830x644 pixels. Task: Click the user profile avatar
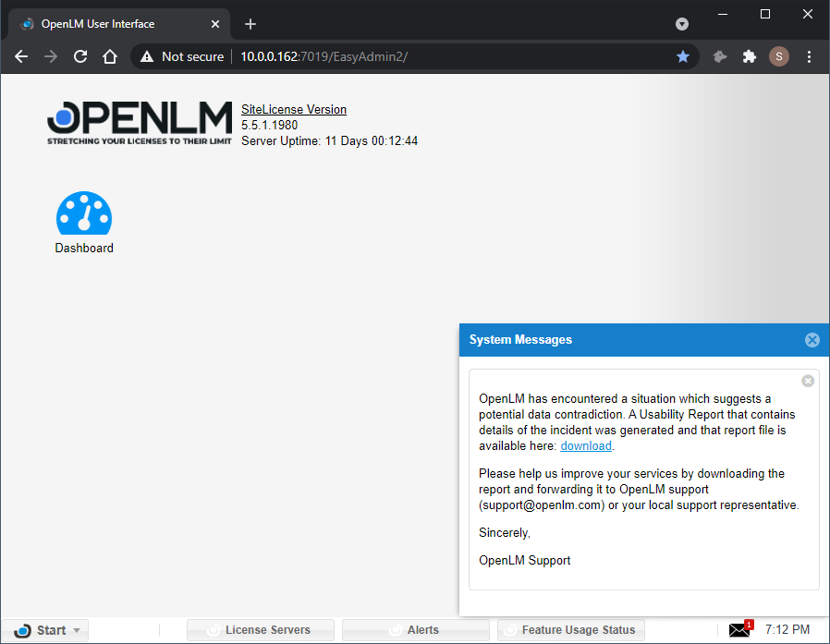779,56
